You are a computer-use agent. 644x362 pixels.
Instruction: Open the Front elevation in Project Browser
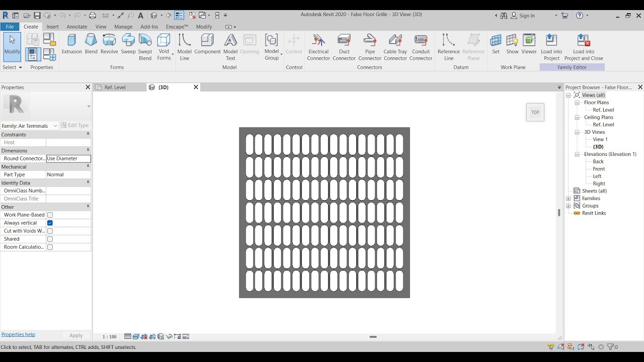(599, 169)
